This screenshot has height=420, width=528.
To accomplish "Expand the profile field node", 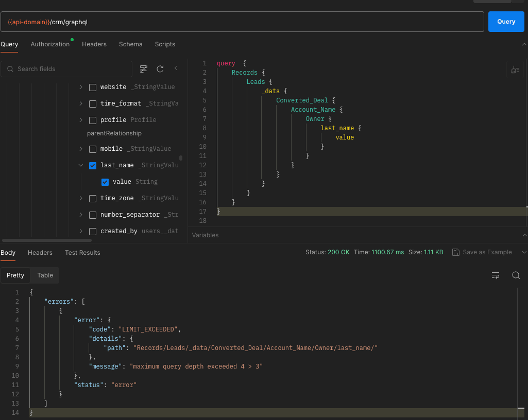I will (x=81, y=120).
